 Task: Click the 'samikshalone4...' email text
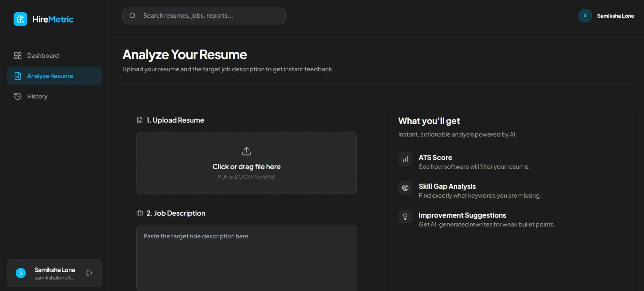(x=54, y=278)
